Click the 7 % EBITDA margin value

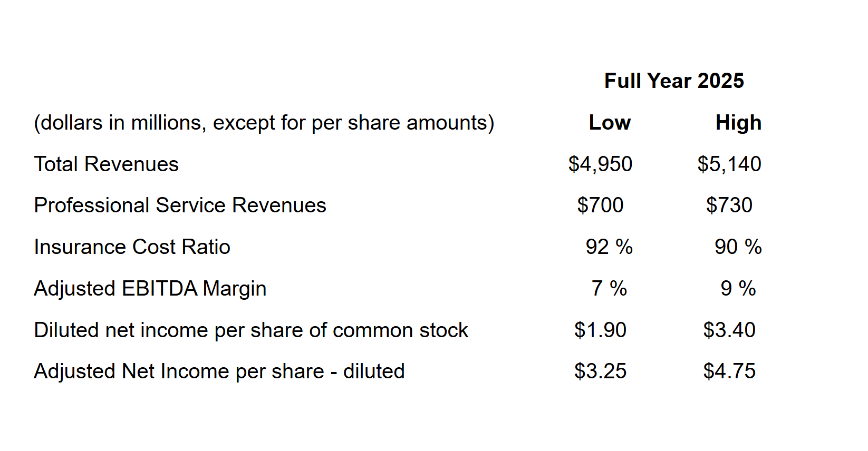click(x=609, y=289)
